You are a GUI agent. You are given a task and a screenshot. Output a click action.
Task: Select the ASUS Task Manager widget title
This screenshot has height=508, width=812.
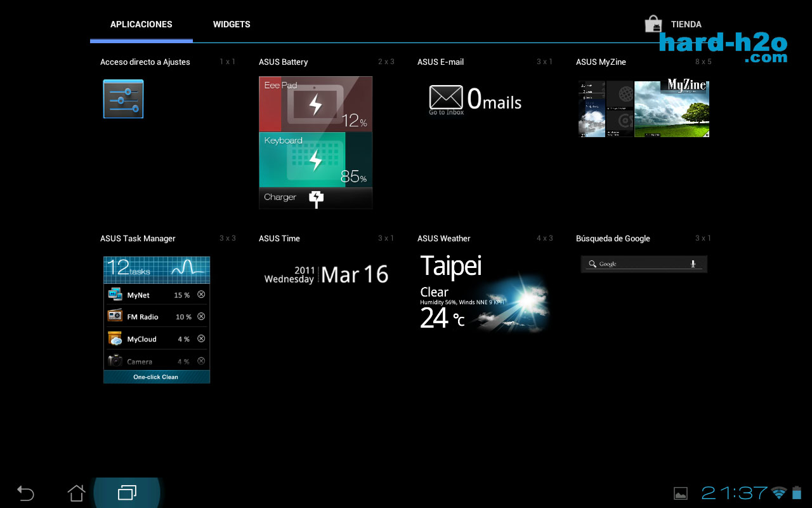(138, 239)
